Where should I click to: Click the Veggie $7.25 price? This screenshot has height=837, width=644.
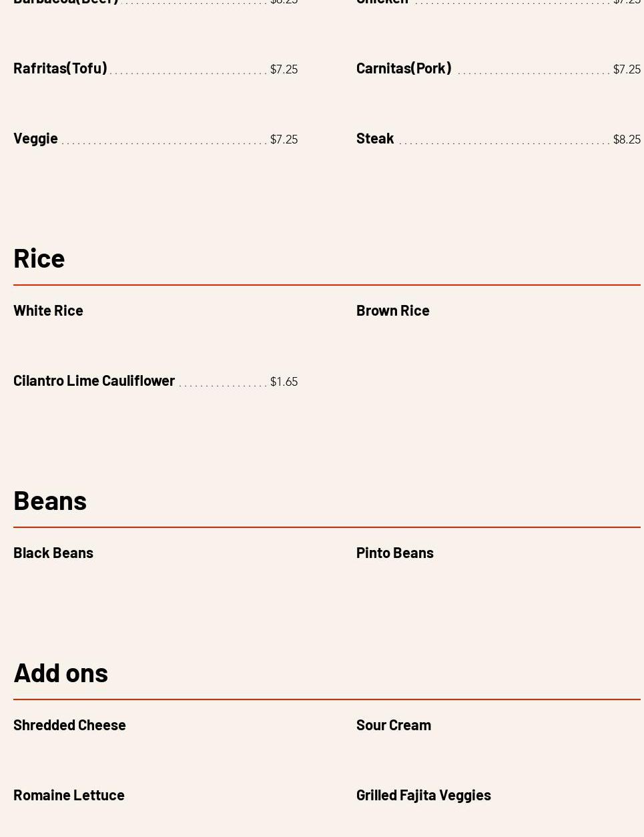(x=284, y=139)
